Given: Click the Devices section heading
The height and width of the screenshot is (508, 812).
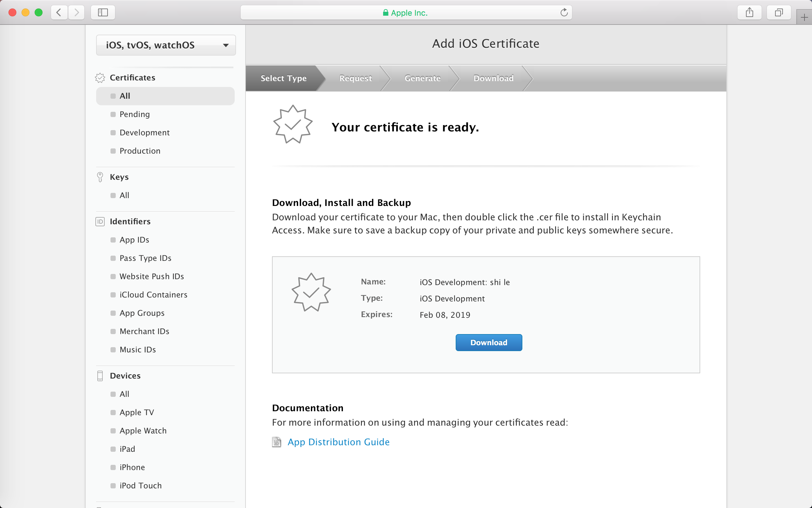Looking at the screenshot, I should [x=125, y=376].
